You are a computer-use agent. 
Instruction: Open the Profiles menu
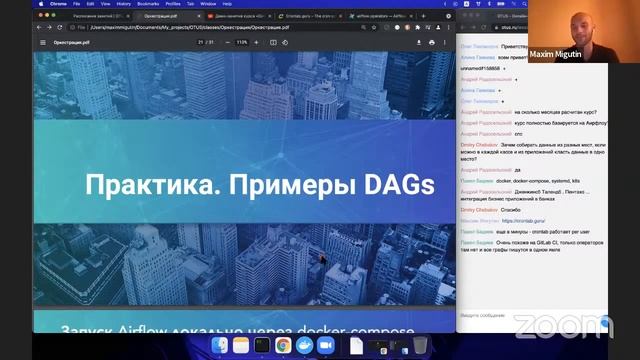(173, 4)
